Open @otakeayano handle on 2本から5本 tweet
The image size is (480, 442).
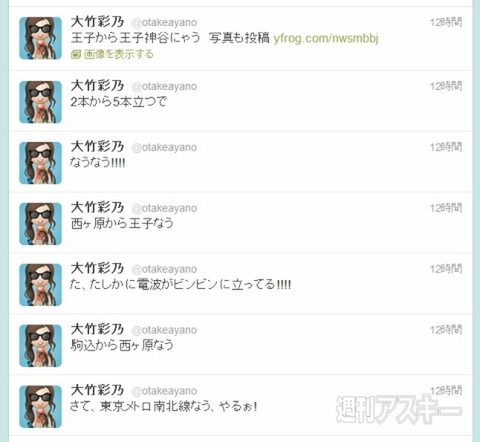[x=164, y=86]
